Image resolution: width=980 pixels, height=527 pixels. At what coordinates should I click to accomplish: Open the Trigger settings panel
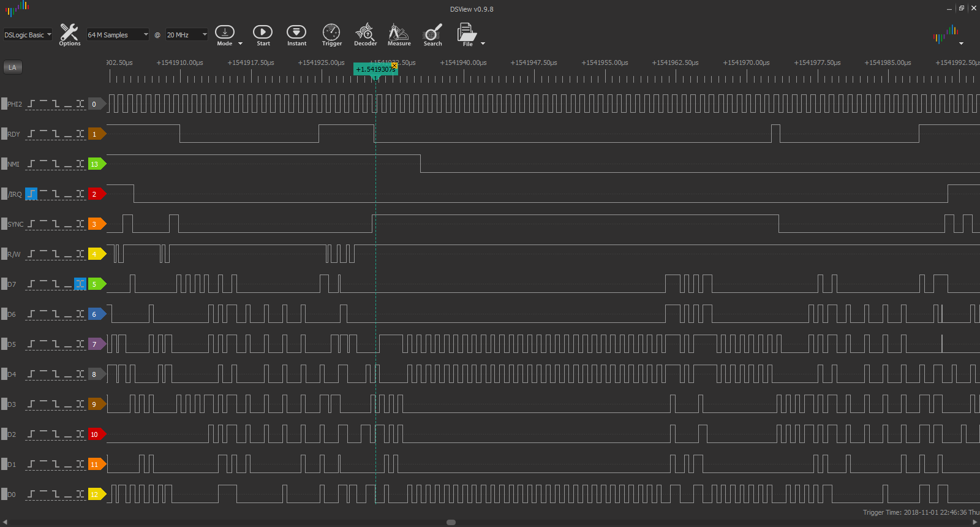331,34
